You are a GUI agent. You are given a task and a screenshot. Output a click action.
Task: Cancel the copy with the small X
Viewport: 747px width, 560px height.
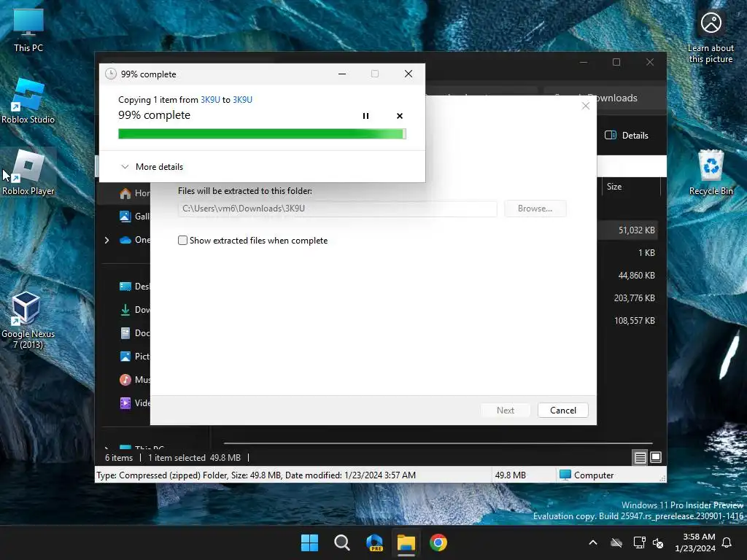[x=399, y=116]
